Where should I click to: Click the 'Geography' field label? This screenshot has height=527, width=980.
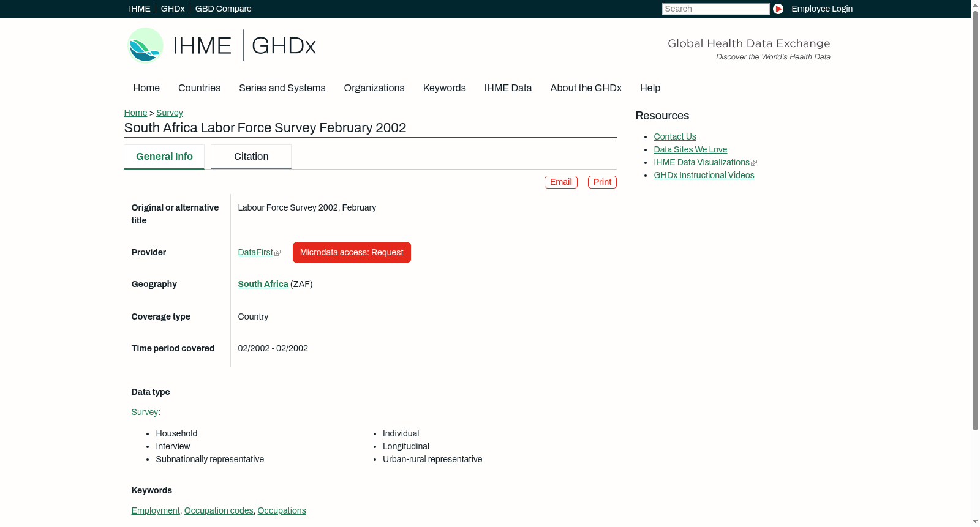click(x=154, y=285)
